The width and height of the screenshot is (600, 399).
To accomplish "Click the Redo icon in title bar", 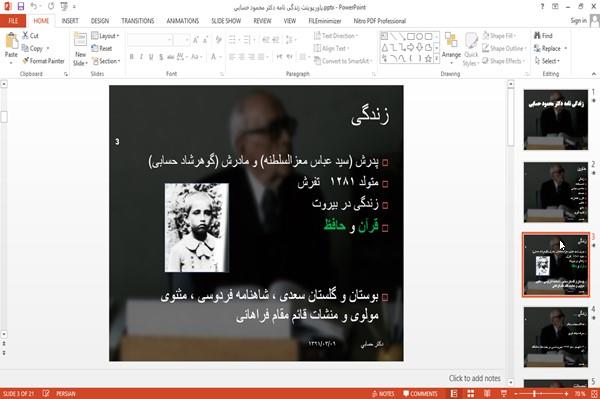I will pyautogui.click(x=51, y=6).
